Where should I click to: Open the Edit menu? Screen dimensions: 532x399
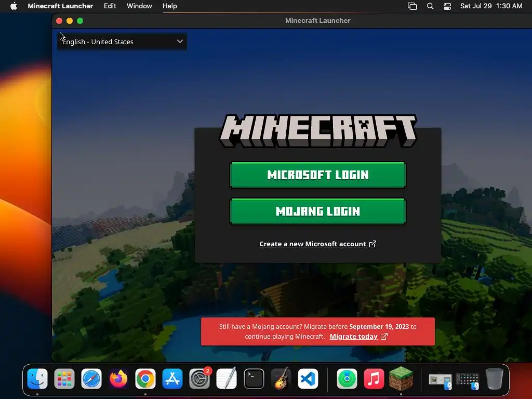point(110,6)
